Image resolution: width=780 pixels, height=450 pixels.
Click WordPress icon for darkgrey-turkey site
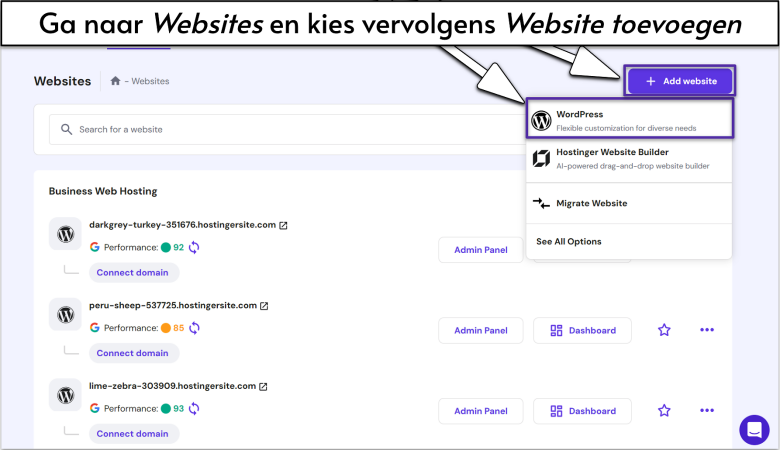pos(65,234)
